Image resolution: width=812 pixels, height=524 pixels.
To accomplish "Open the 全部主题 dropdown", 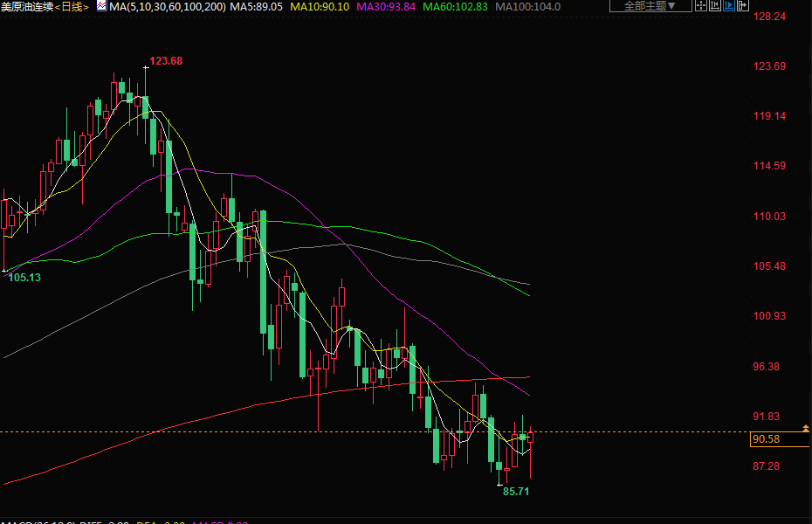I will (x=650, y=6).
